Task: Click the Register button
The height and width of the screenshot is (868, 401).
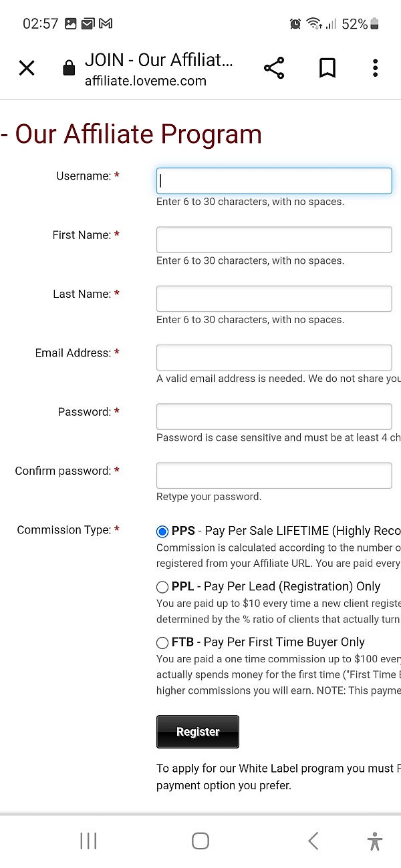Action: pos(198,732)
